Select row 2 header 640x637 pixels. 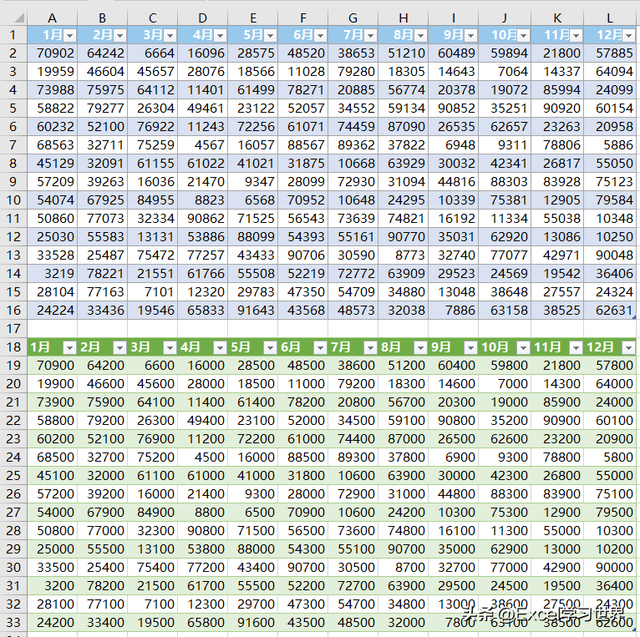click(13, 53)
